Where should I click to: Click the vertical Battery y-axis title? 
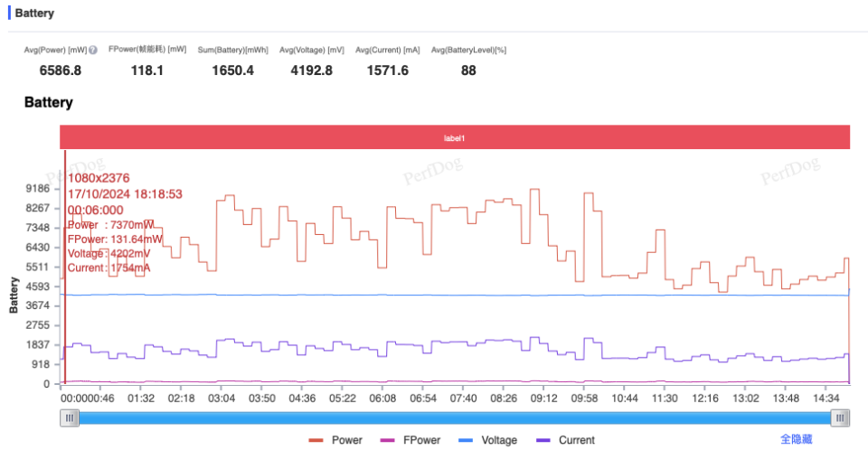(x=14, y=296)
